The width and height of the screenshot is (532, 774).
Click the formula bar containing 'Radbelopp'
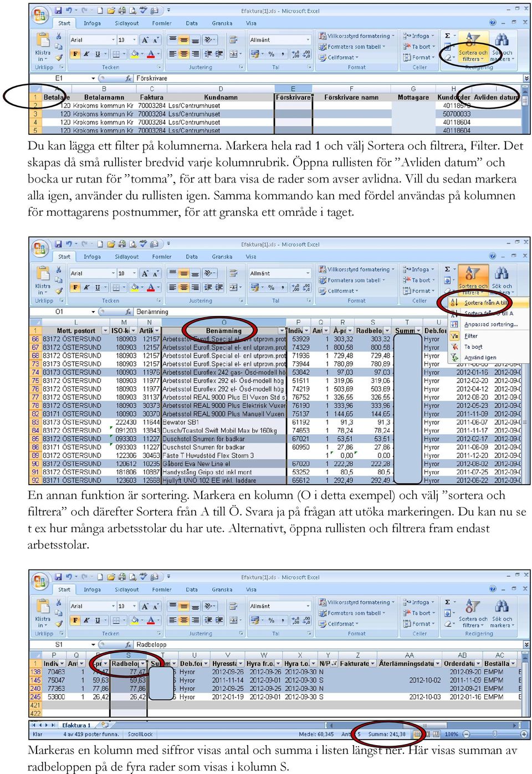point(327,644)
